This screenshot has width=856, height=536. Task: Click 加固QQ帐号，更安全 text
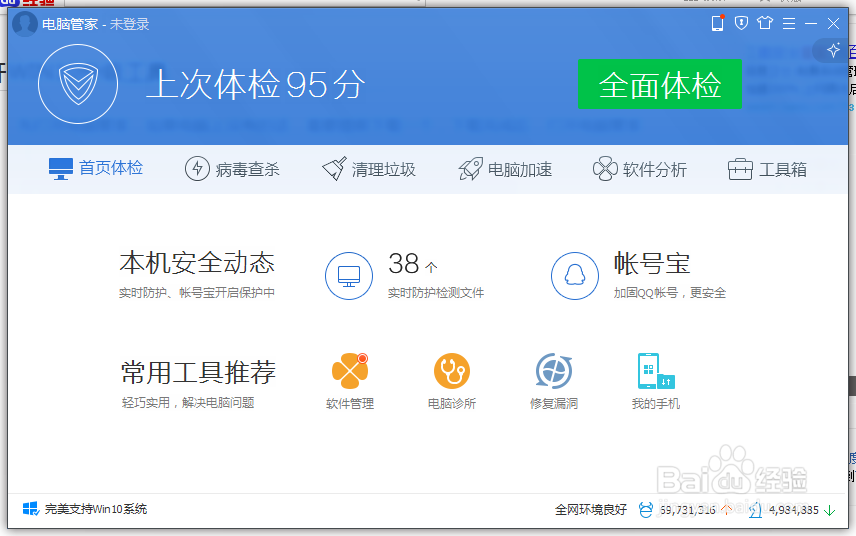point(670,293)
